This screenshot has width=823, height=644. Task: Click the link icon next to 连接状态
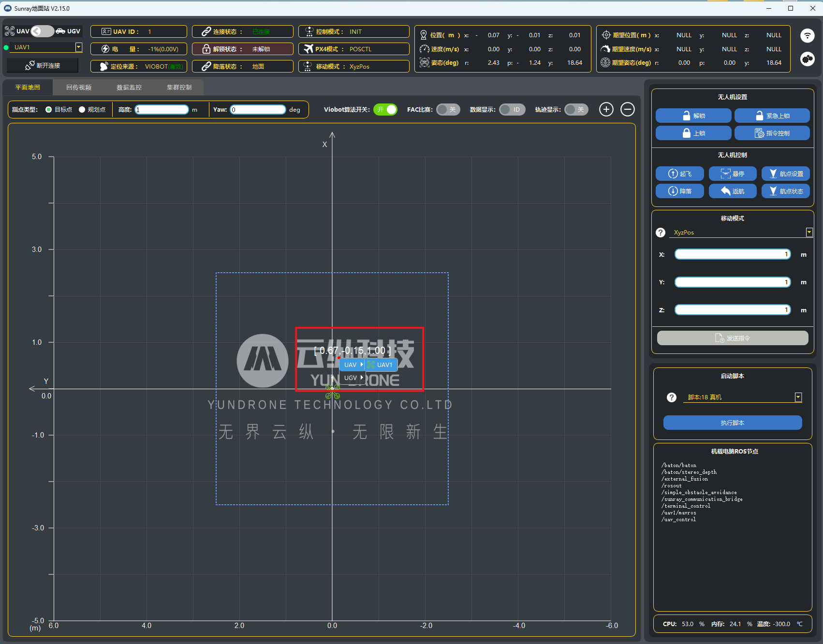[206, 31]
